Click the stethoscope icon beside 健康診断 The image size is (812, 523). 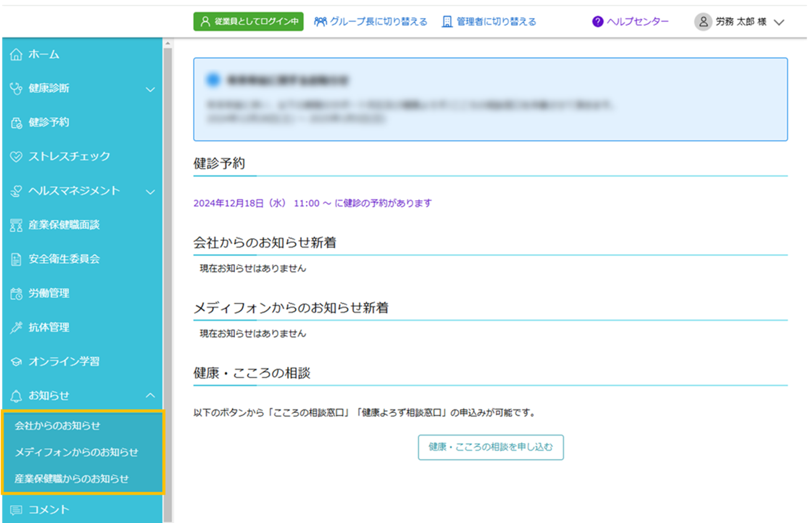tap(16, 89)
